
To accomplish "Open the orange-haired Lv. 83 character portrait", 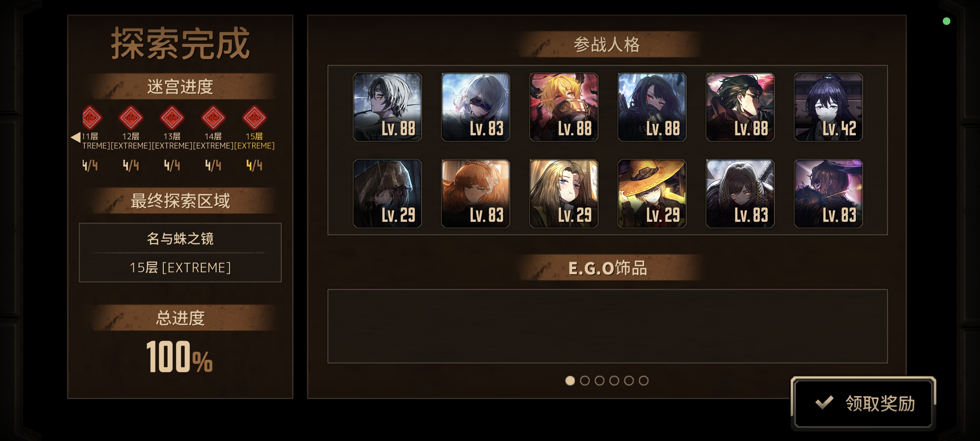I will point(475,194).
